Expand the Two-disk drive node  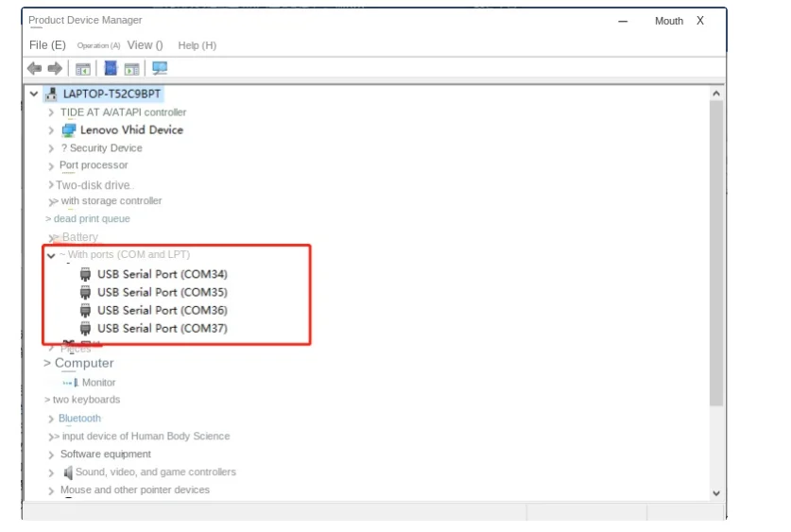coord(51,185)
